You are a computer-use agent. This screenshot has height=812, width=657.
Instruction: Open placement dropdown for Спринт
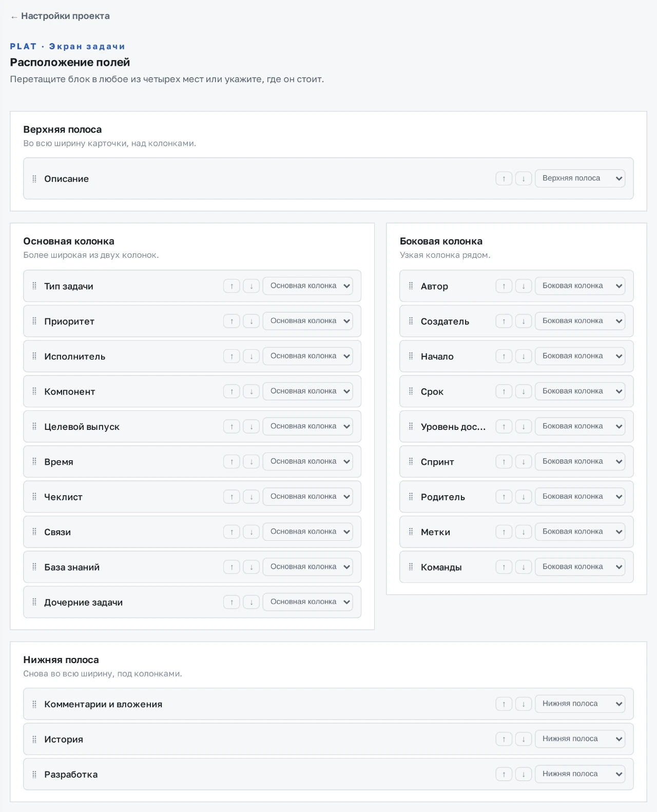tap(580, 461)
